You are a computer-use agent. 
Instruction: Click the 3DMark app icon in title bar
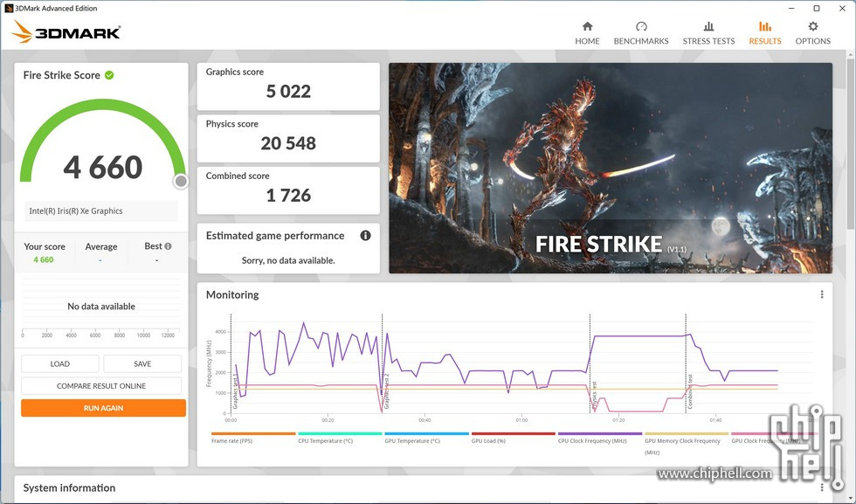point(9,8)
